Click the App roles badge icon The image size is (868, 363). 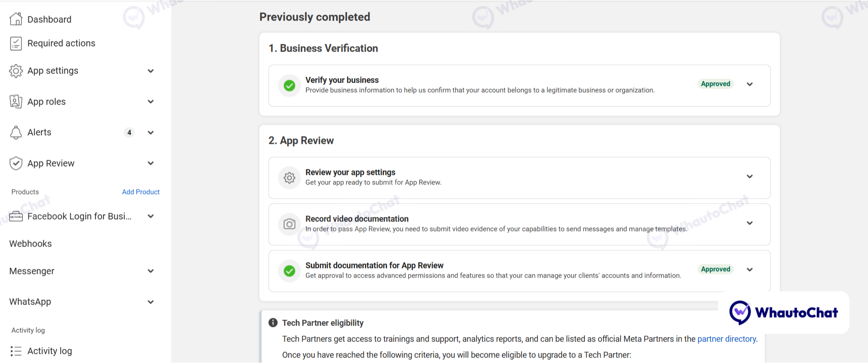click(16, 101)
